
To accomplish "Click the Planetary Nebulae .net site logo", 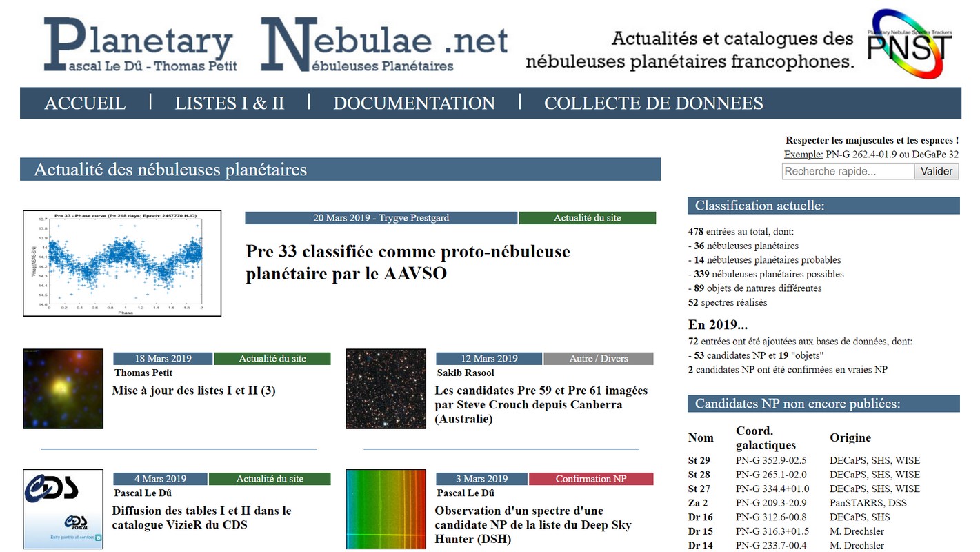I will [x=276, y=44].
